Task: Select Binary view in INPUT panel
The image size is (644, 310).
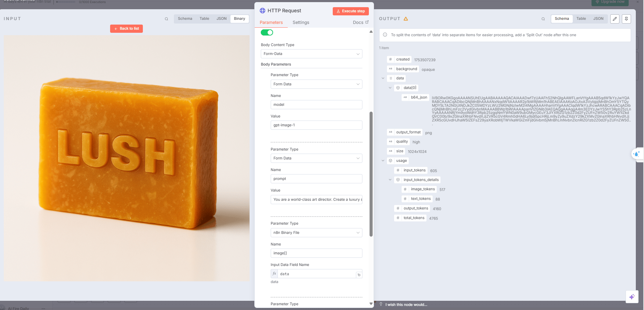Action: click(239, 19)
